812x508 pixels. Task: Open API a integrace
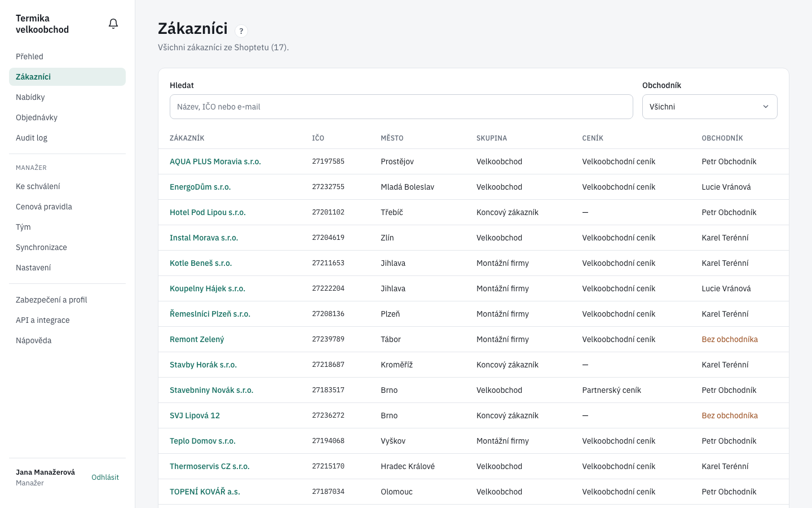point(67,320)
